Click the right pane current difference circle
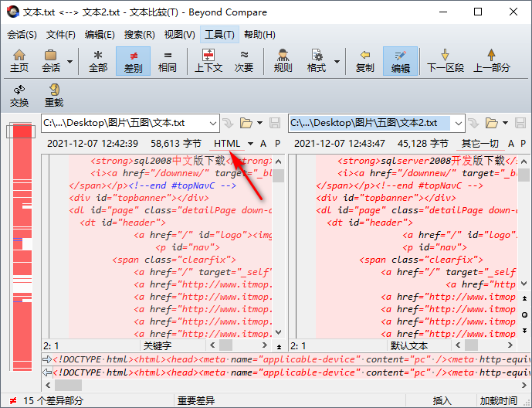532x408 pixels. coord(524,314)
